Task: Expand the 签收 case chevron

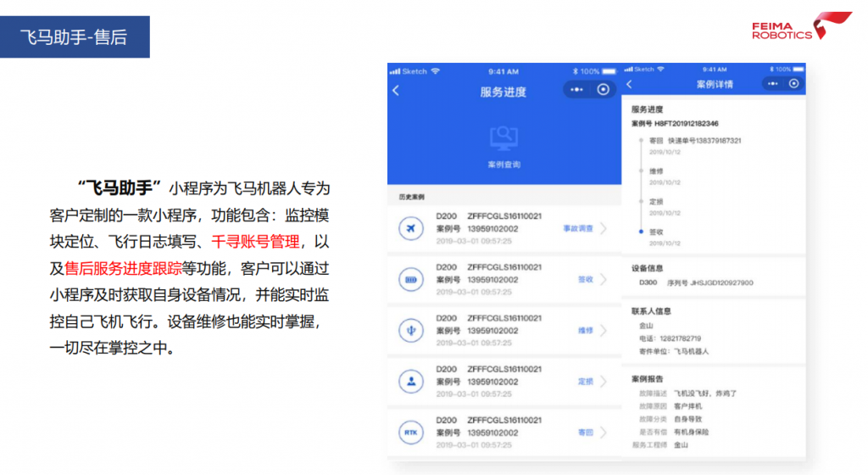Action: click(x=604, y=280)
